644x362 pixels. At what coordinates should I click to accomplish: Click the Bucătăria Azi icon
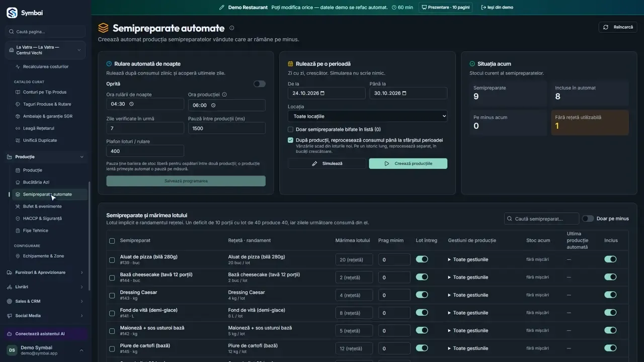click(18, 183)
